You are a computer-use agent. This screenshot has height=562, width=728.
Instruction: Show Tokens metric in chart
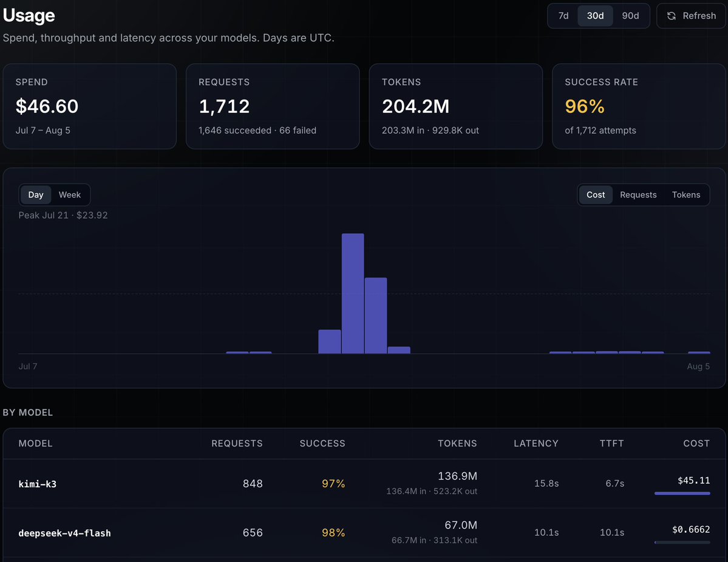[x=685, y=194]
